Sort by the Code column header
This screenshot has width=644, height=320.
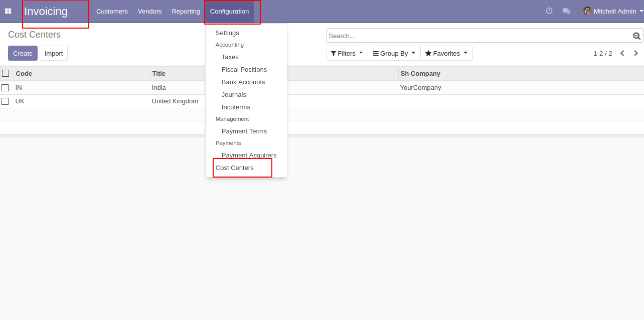point(82,73)
